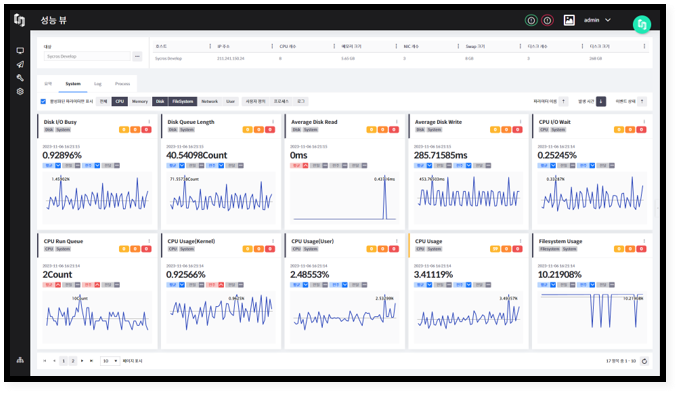Click the Sycros Develop target input field
The width and height of the screenshot is (679, 395).
[87, 56]
